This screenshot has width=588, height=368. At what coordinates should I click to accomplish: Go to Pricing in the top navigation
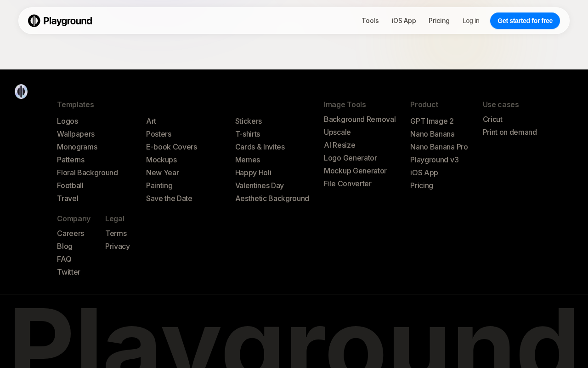(x=439, y=21)
